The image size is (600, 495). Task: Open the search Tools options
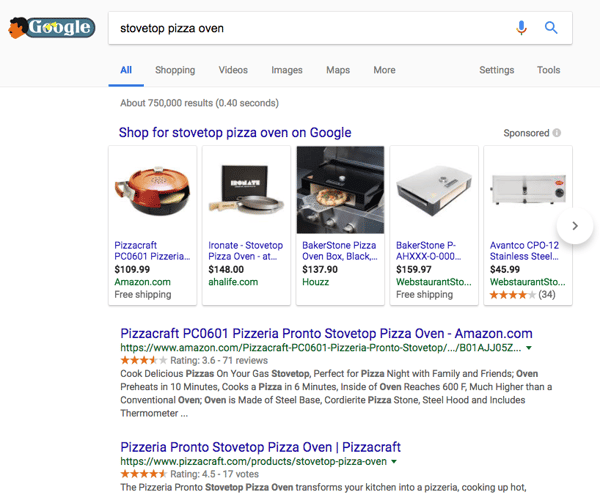tap(548, 70)
